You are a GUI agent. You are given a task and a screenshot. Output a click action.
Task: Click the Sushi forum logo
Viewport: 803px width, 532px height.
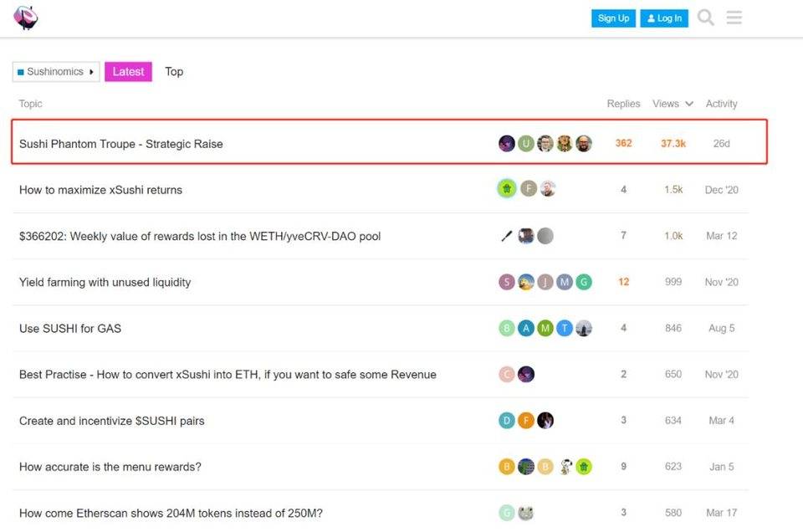pos(26,18)
